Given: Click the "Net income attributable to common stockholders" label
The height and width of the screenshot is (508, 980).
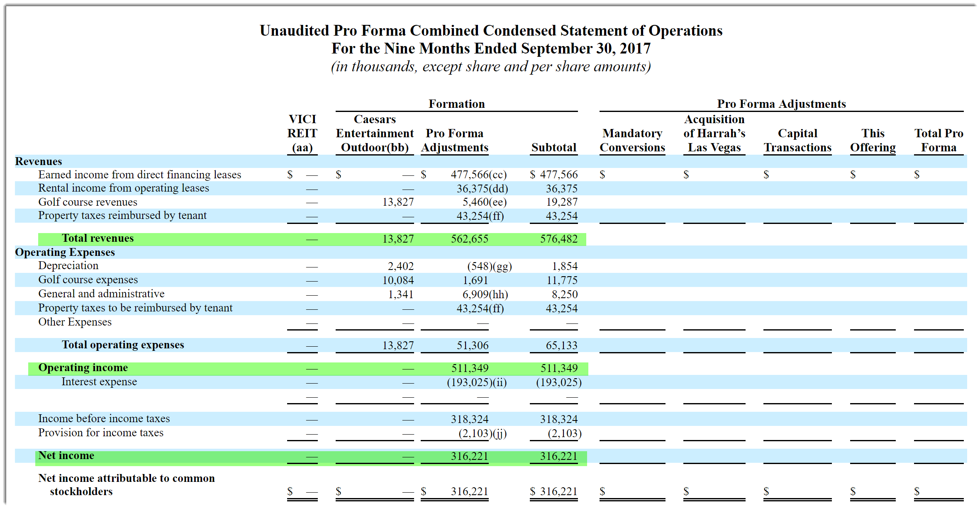Looking at the screenshot, I should pyautogui.click(x=126, y=485).
